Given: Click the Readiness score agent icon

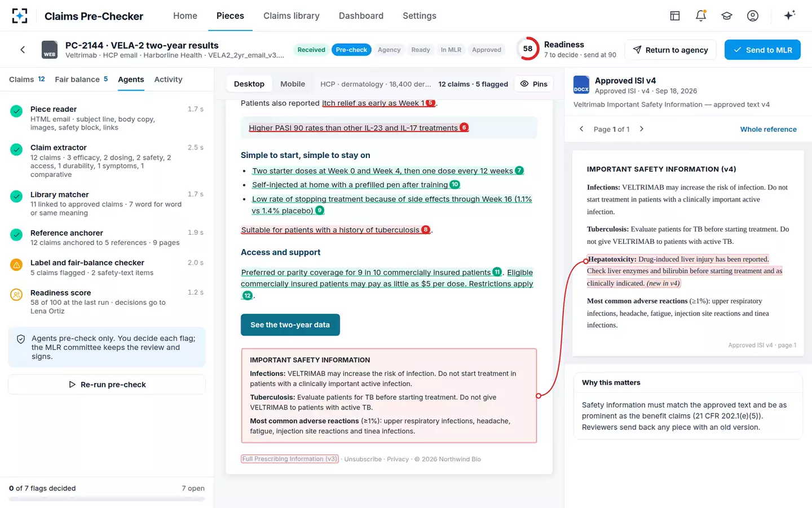Looking at the screenshot, I should point(16,294).
